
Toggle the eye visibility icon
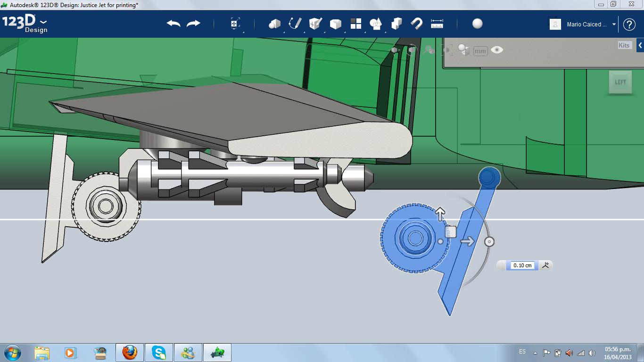coord(497,50)
